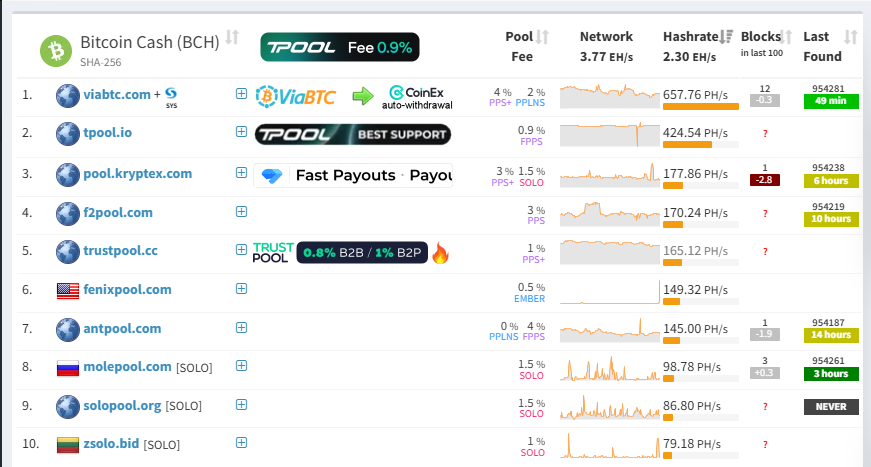
Task: Expand details for molepool.com row
Action: pyautogui.click(x=241, y=366)
